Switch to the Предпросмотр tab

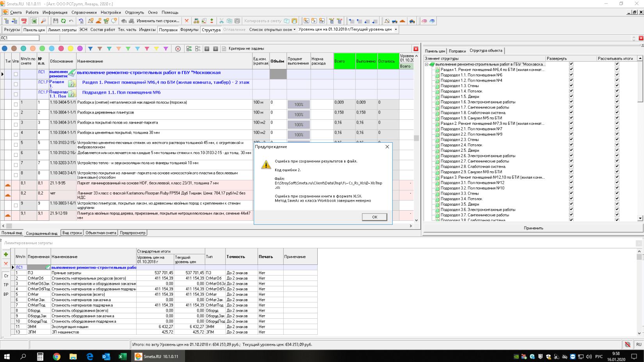[133, 233]
